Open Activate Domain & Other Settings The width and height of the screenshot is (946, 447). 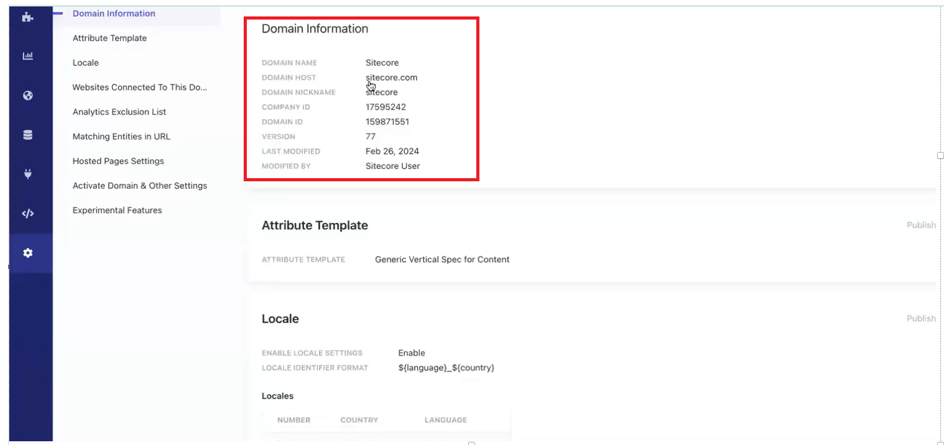pos(139,186)
